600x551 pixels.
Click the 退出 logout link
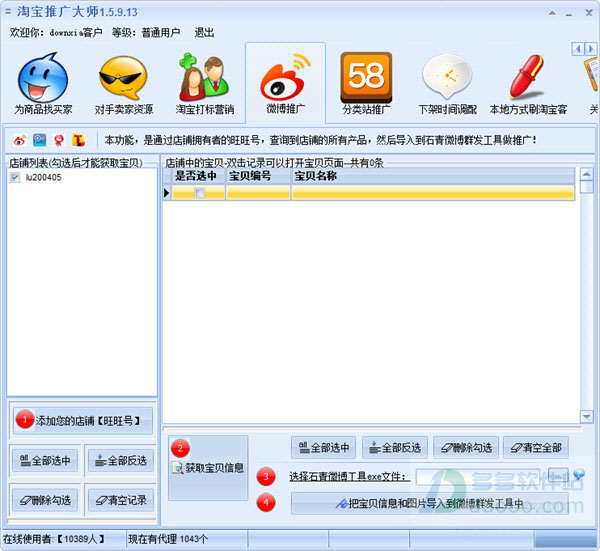(x=204, y=33)
